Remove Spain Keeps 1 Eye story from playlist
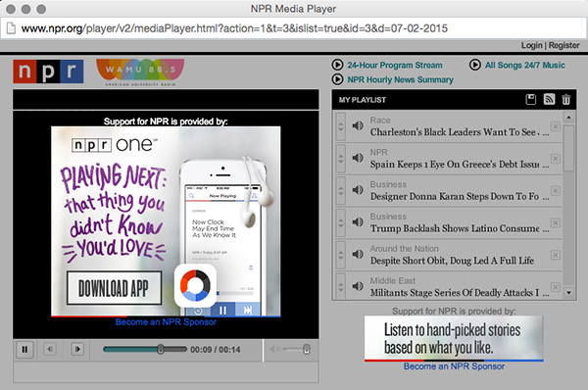The image size is (588, 390). (556, 159)
